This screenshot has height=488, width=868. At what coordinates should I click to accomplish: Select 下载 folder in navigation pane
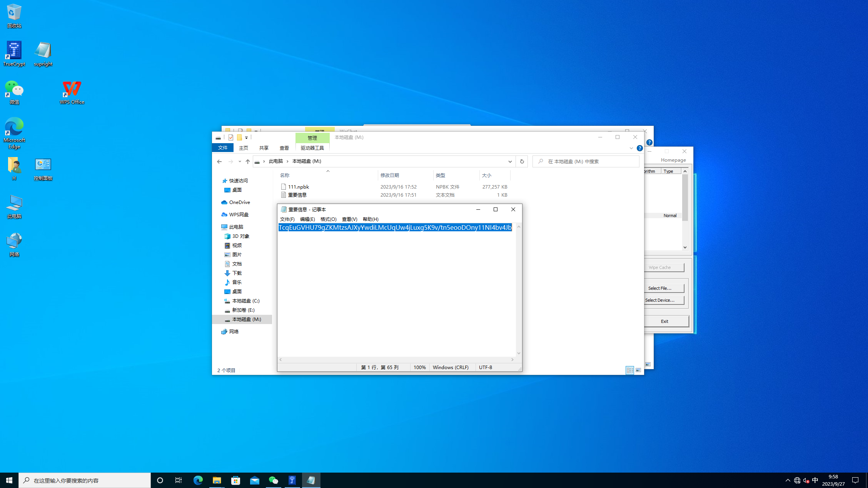pyautogui.click(x=237, y=273)
